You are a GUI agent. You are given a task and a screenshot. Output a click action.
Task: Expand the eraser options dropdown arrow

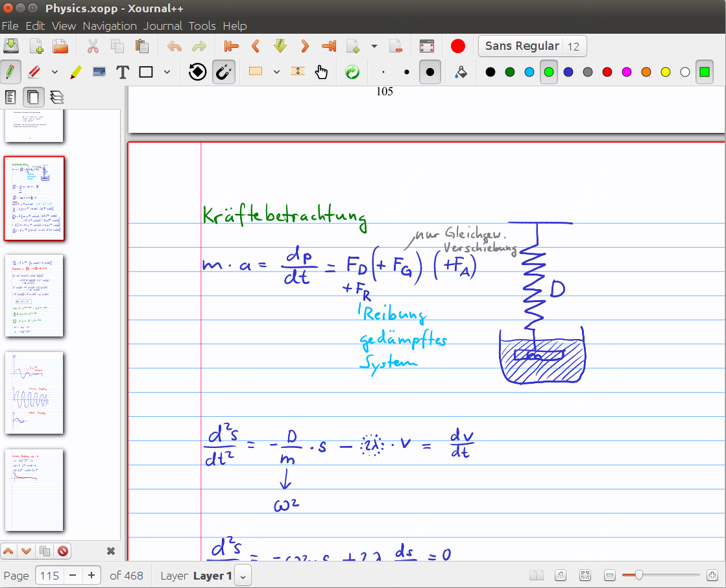(54, 72)
